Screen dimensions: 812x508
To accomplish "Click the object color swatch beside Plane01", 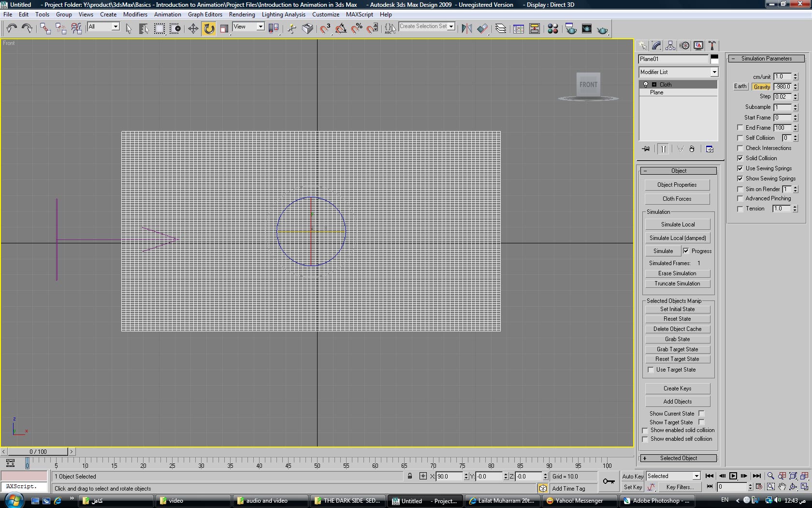I will click(x=714, y=59).
